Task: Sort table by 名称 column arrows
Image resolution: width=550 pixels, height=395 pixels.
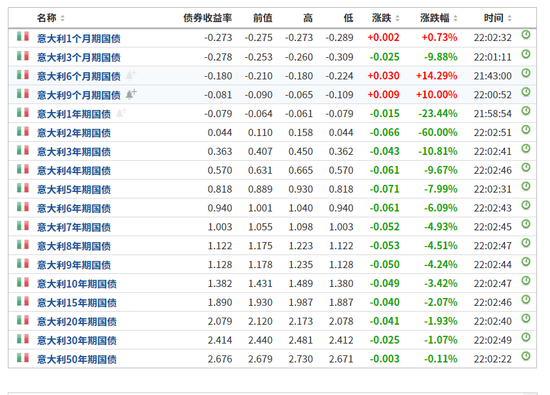Action: (x=62, y=18)
